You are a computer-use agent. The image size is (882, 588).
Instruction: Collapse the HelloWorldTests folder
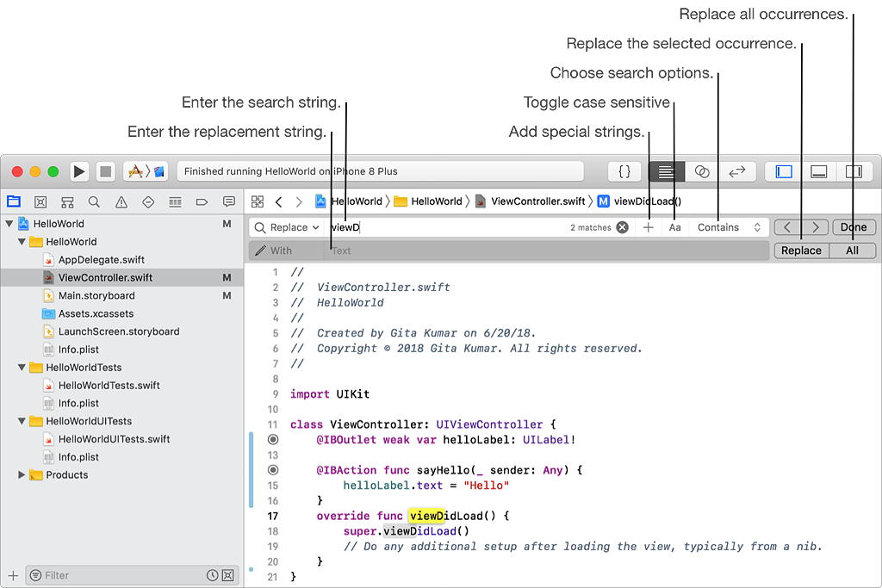tap(22, 367)
